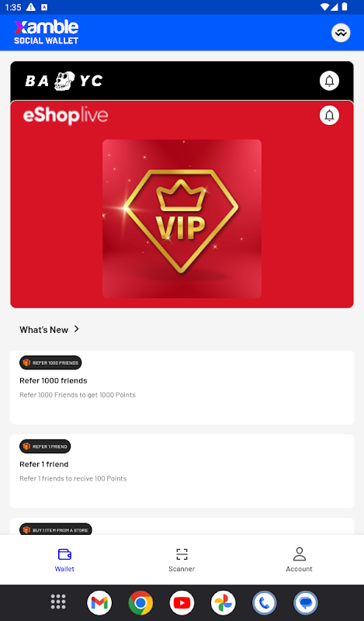Open the Refer 1 friend card
This screenshot has width=364, height=621.
pos(182,471)
